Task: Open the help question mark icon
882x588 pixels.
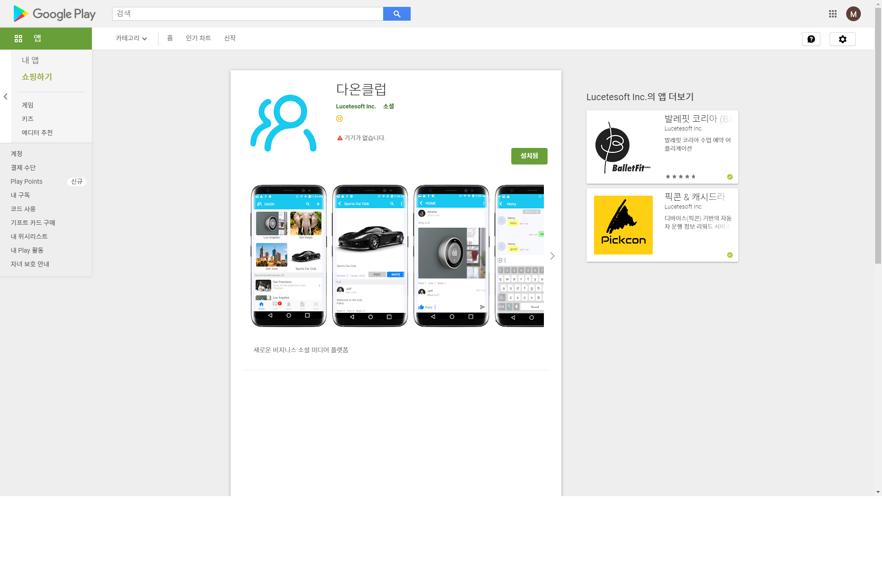Action: click(811, 39)
